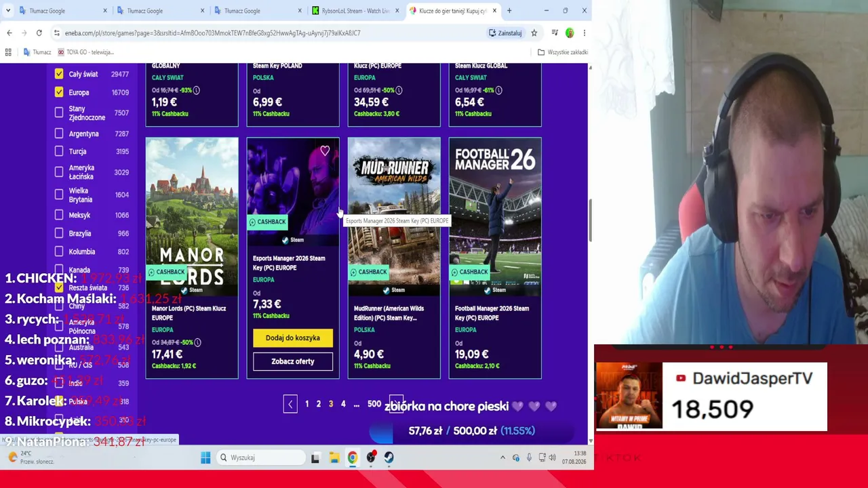Image resolution: width=868 pixels, height=488 pixels.
Task: Check Stany Zjednoczone region filter
Action: click(59, 113)
